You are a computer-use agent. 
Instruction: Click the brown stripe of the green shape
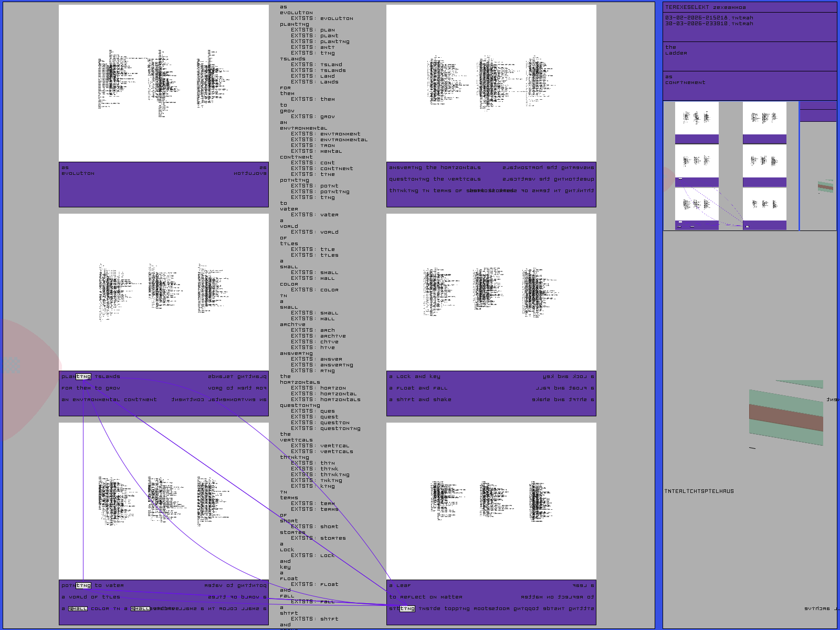pyautogui.click(x=786, y=417)
